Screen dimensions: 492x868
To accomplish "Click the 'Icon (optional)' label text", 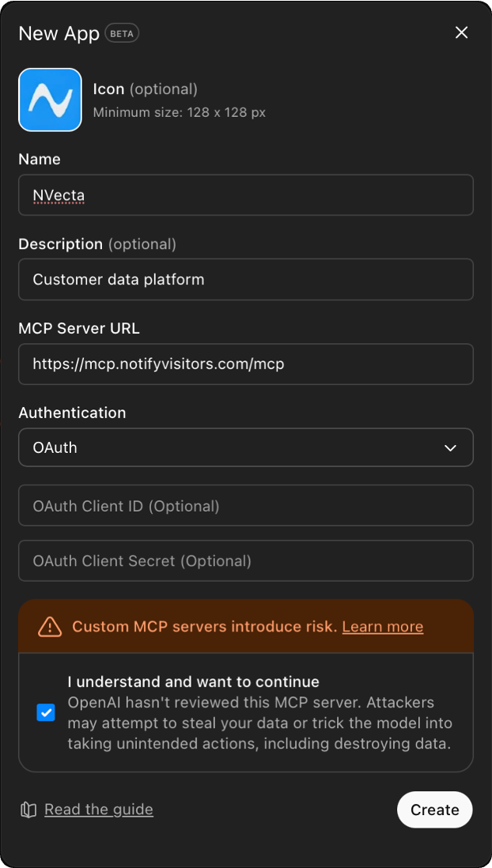I will [x=146, y=89].
